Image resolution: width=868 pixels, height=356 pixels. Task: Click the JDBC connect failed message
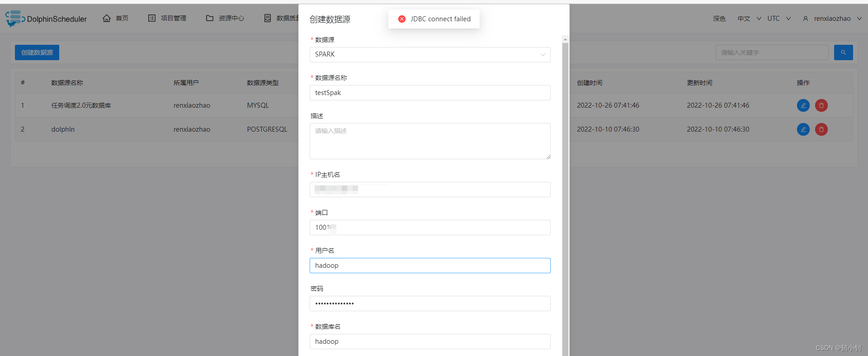click(440, 19)
